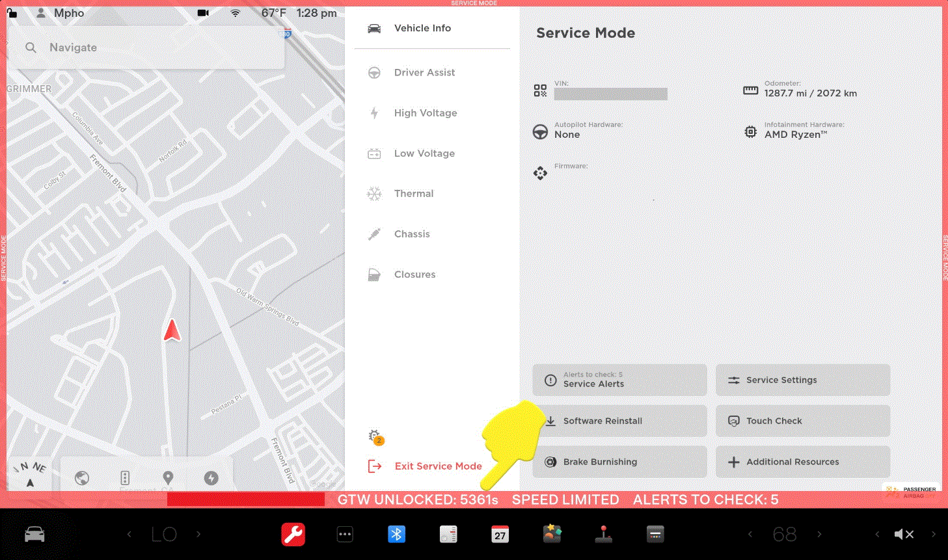Show traffic conditions via the traffic light icon
The image size is (948, 560).
[x=124, y=478]
